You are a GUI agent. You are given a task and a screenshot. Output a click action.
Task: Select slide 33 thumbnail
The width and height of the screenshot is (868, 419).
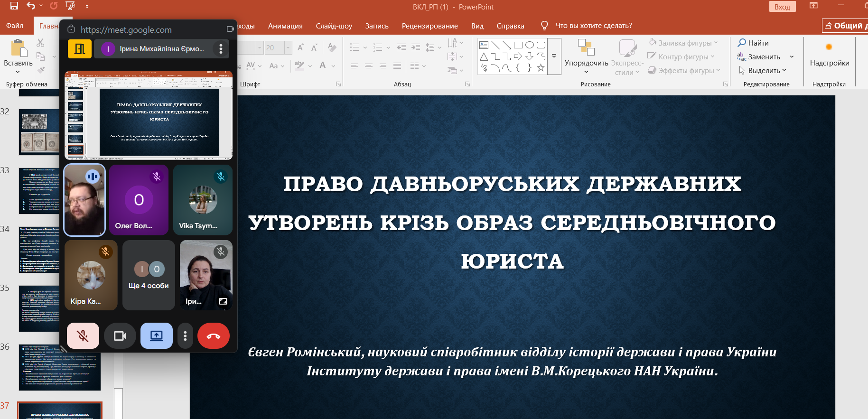point(40,191)
